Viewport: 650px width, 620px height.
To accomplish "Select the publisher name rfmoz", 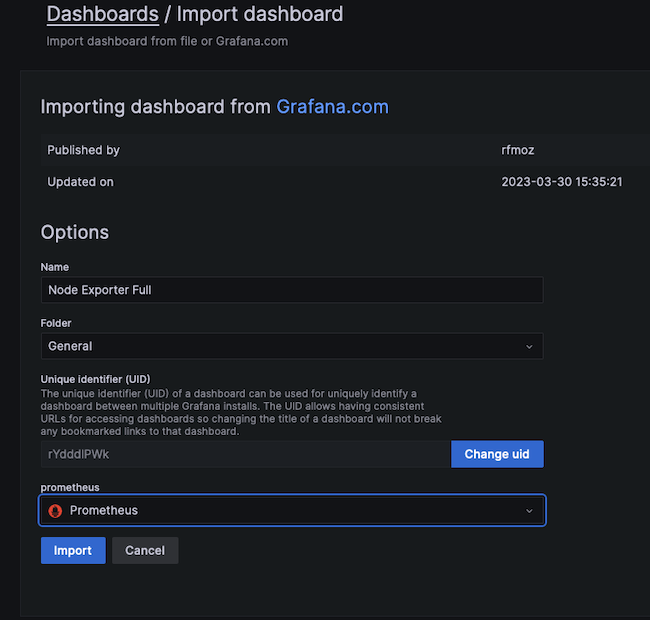I will point(520,150).
